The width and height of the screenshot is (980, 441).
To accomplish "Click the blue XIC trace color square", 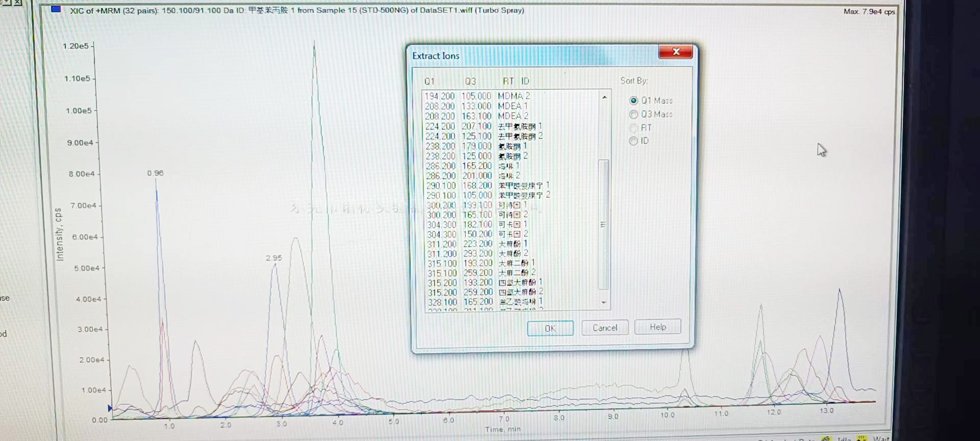I will pyautogui.click(x=56, y=9).
